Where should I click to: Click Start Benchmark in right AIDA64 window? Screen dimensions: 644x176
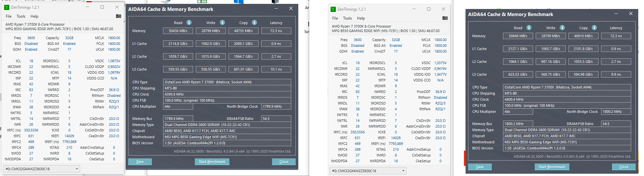coord(552,167)
